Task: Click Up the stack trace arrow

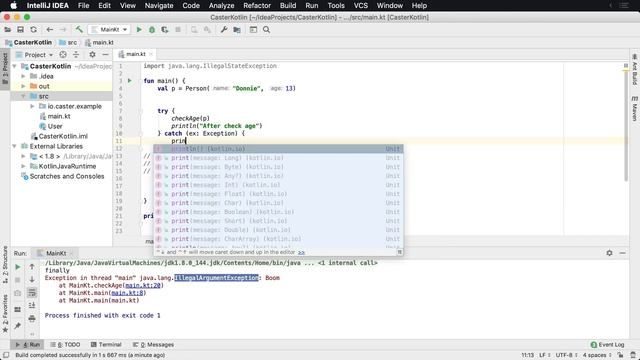Action: pyautogui.click(x=32, y=267)
